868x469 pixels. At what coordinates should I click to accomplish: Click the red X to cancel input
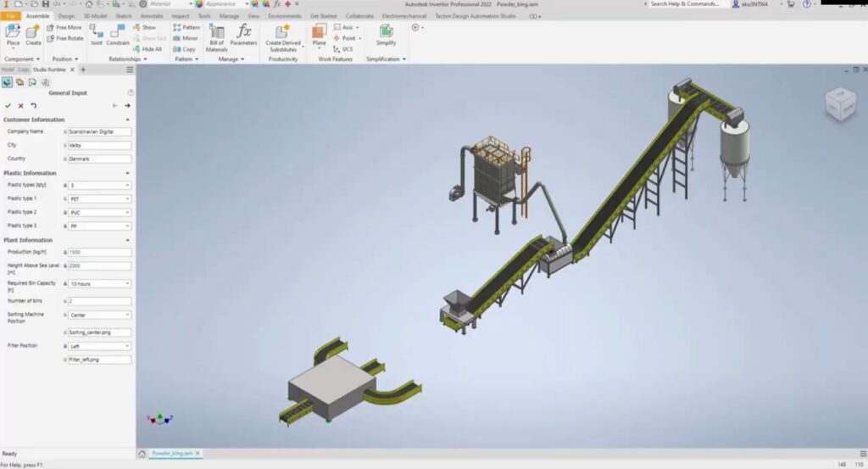tap(20, 106)
